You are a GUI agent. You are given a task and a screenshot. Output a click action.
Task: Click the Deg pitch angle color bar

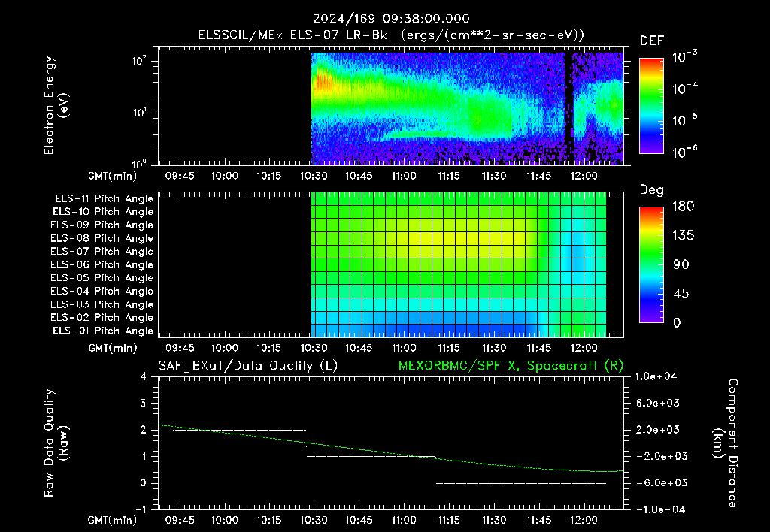[x=651, y=265]
